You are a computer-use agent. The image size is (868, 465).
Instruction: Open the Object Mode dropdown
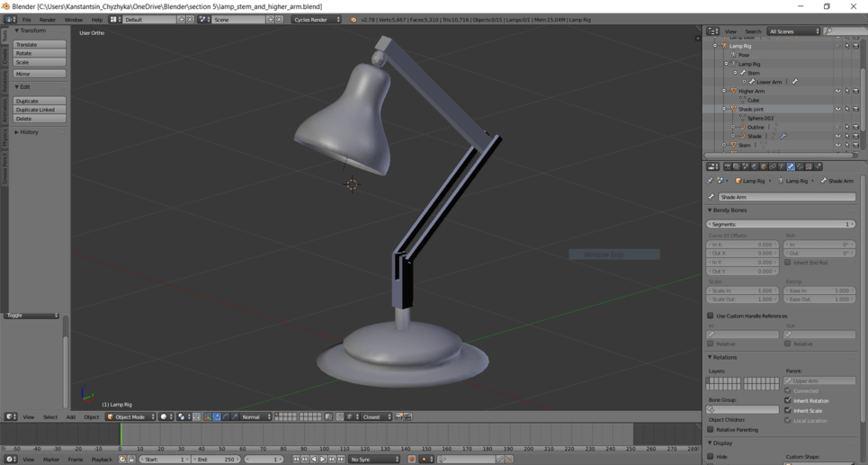click(130, 416)
